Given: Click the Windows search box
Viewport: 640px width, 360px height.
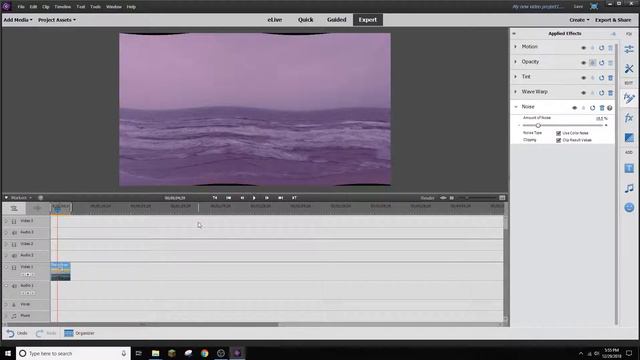Looking at the screenshot, I should click(73, 353).
